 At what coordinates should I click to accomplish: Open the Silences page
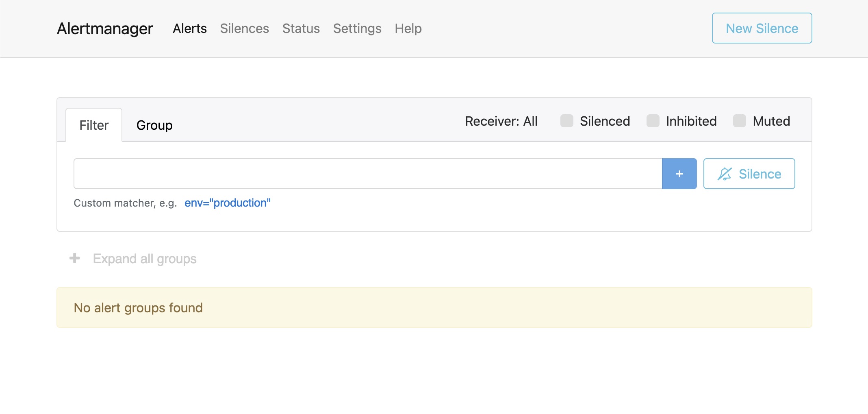pos(245,28)
